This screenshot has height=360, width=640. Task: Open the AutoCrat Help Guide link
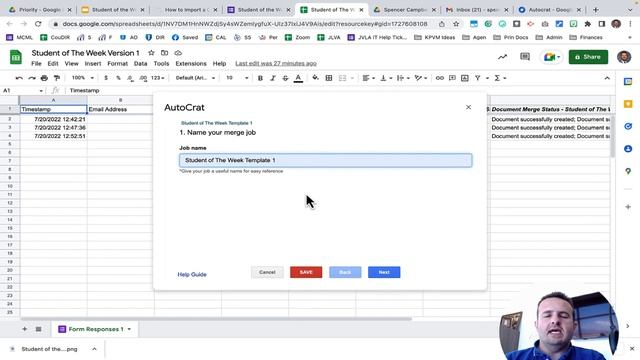(192, 274)
